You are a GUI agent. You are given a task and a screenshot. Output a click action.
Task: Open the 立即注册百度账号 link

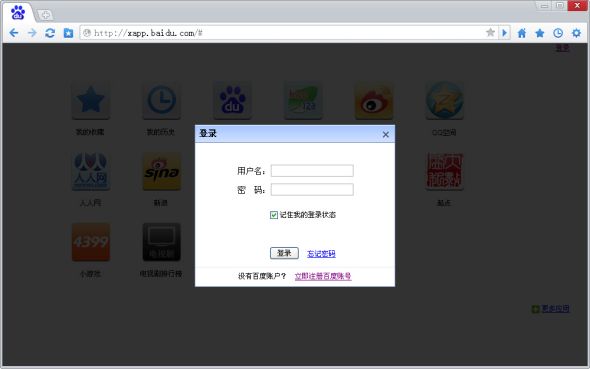tap(323, 276)
